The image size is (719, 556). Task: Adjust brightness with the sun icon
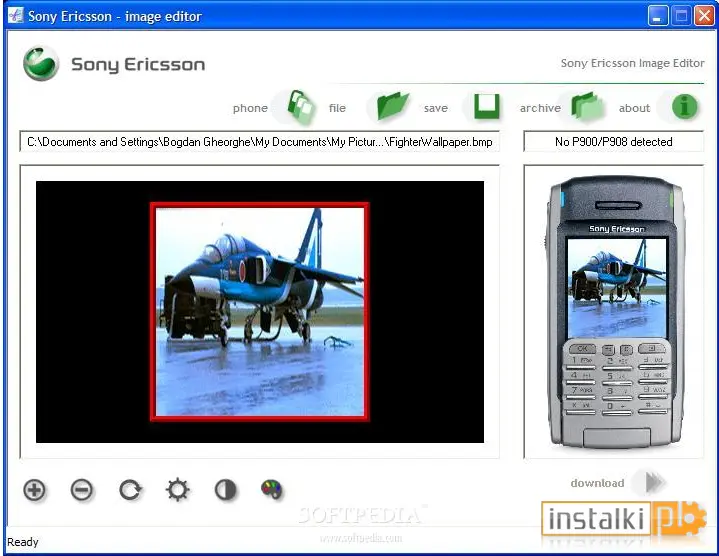[x=178, y=490]
